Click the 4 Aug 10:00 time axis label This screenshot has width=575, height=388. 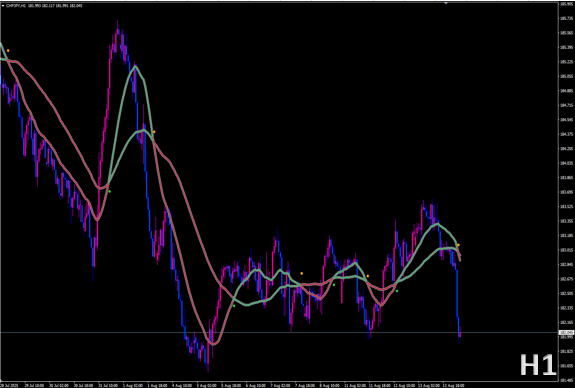(182, 385)
